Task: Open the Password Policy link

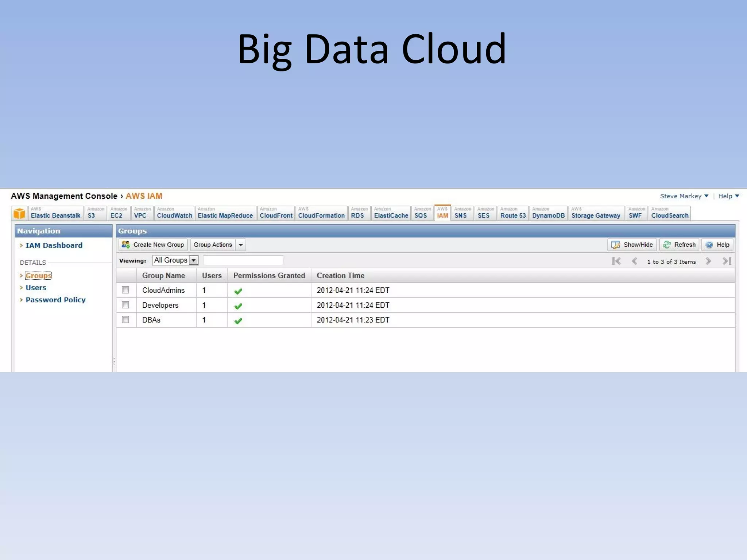Action: 55,300
